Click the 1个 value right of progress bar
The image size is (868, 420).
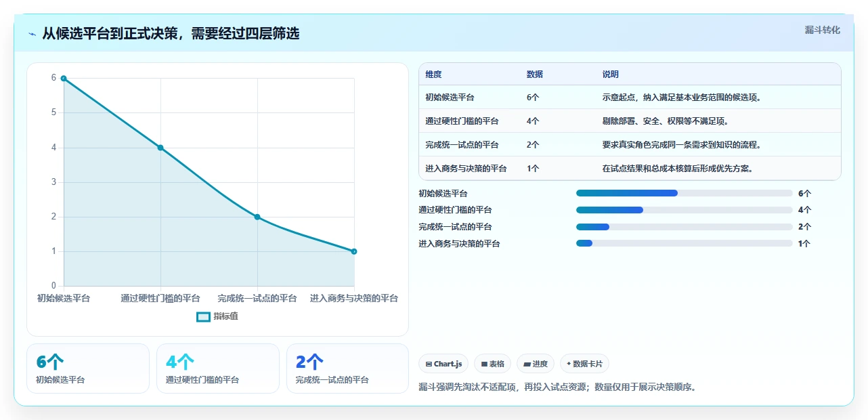[x=804, y=244]
